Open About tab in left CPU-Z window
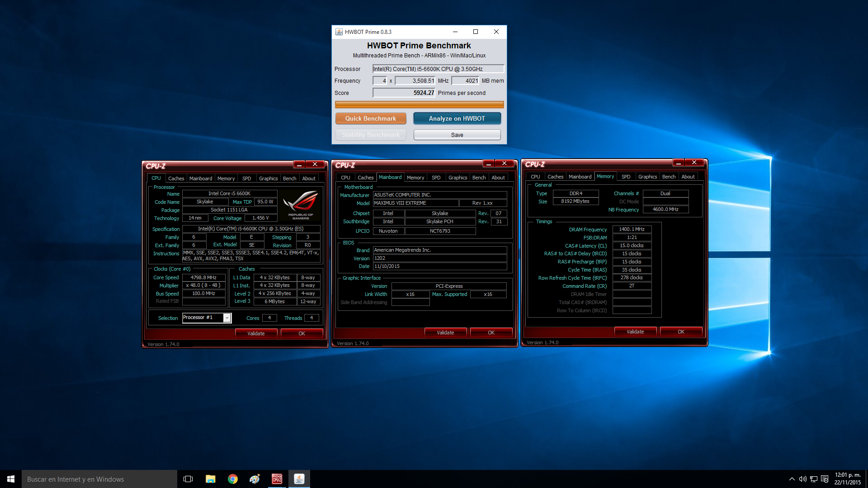 pyautogui.click(x=309, y=178)
